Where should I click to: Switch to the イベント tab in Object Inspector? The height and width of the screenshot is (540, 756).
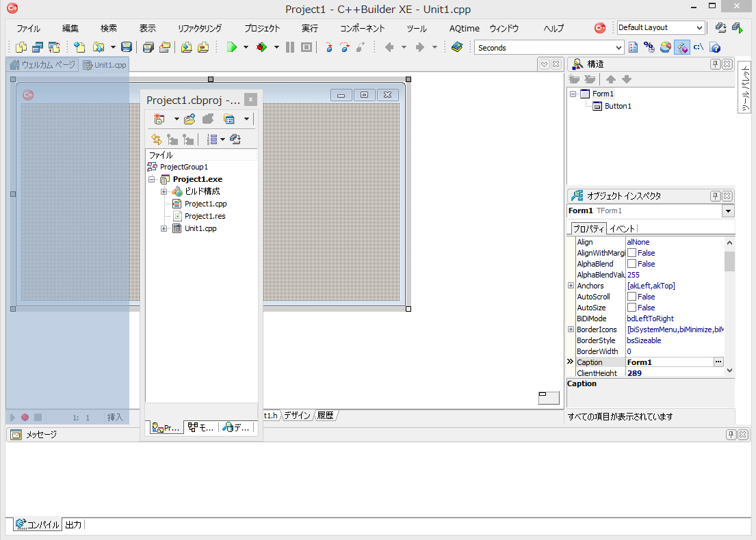pyautogui.click(x=622, y=228)
